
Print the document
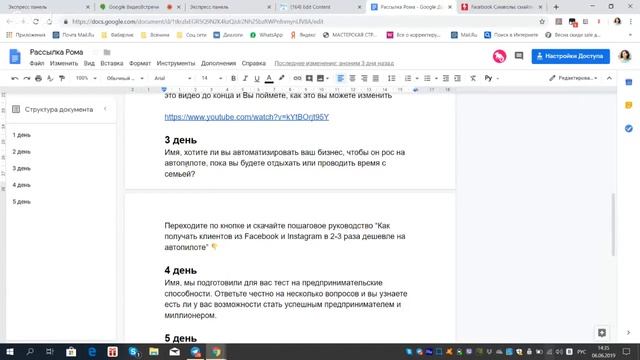click(38, 78)
